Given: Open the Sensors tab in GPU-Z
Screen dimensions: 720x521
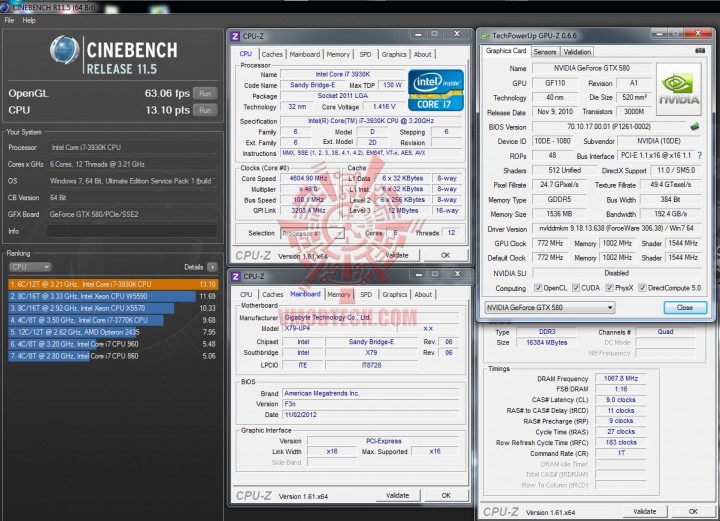Looking at the screenshot, I should (x=545, y=52).
